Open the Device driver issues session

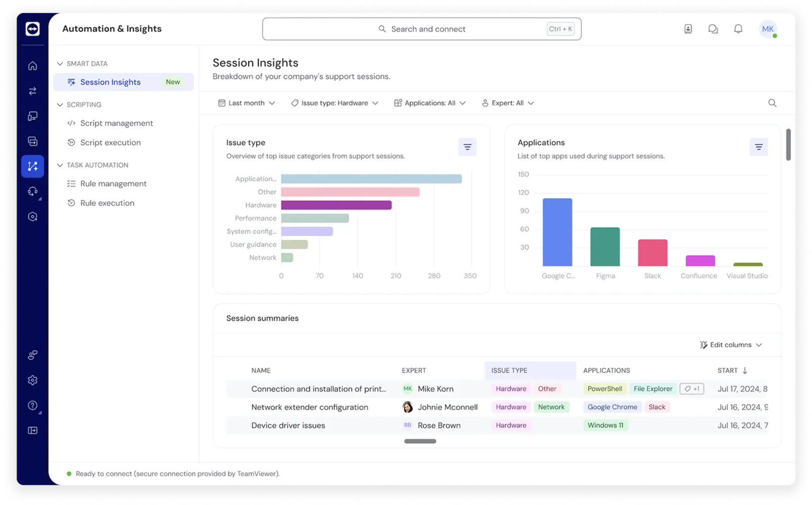288,425
